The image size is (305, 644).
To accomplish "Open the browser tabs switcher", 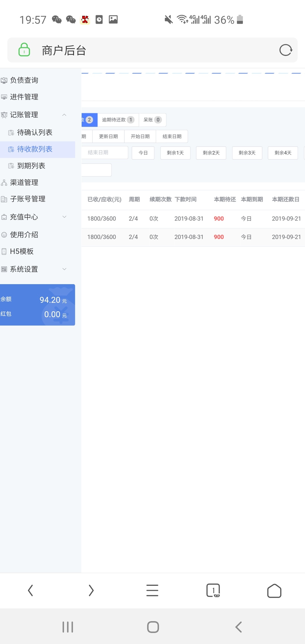I will [213, 590].
